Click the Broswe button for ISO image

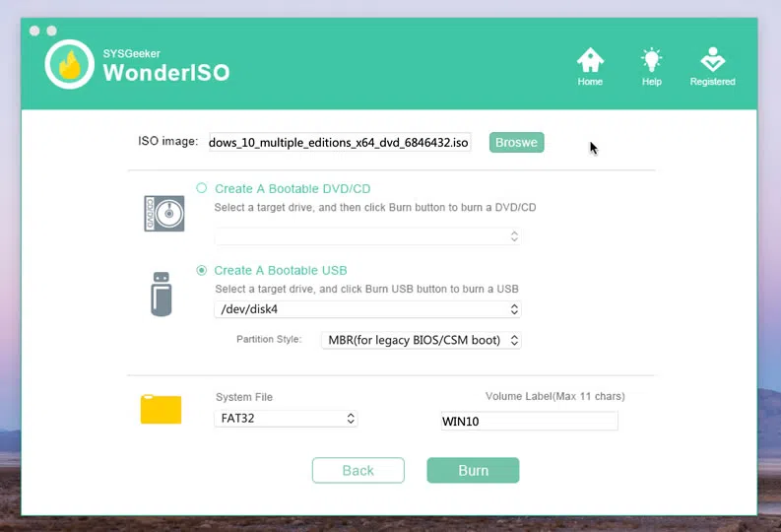pos(516,143)
